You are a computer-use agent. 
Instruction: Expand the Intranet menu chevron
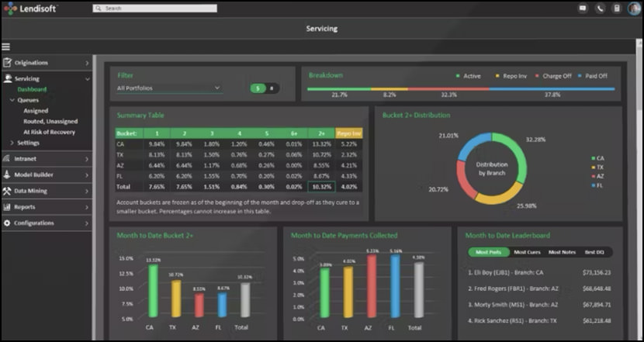pos(87,159)
